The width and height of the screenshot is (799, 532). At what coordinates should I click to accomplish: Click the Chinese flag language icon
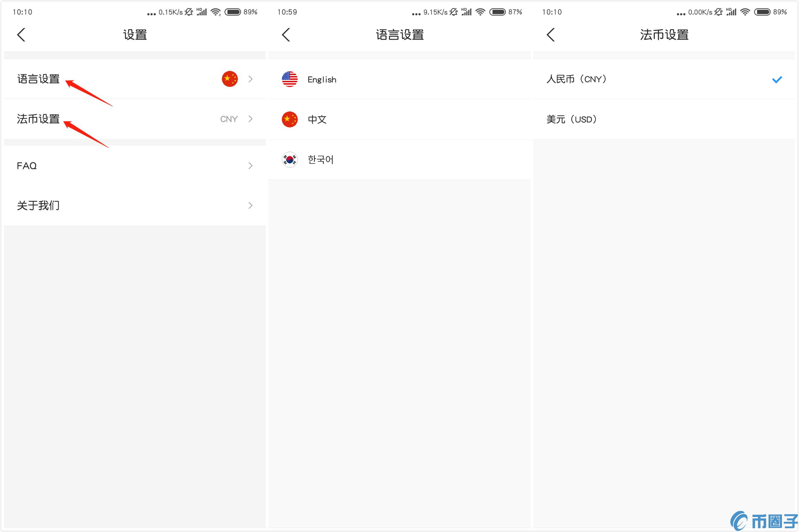pos(289,119)
